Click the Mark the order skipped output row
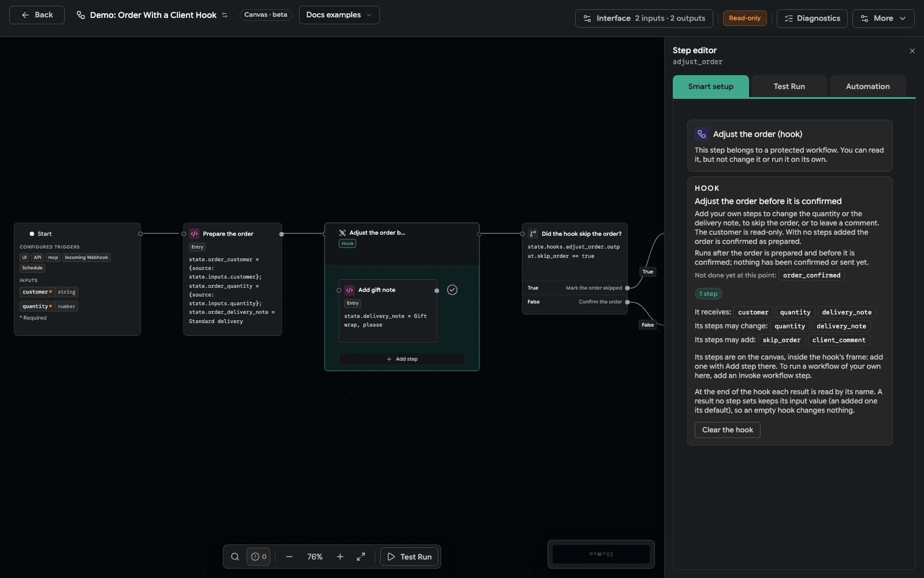This screenshot has width=924, height=578. [x=575, y=288]
